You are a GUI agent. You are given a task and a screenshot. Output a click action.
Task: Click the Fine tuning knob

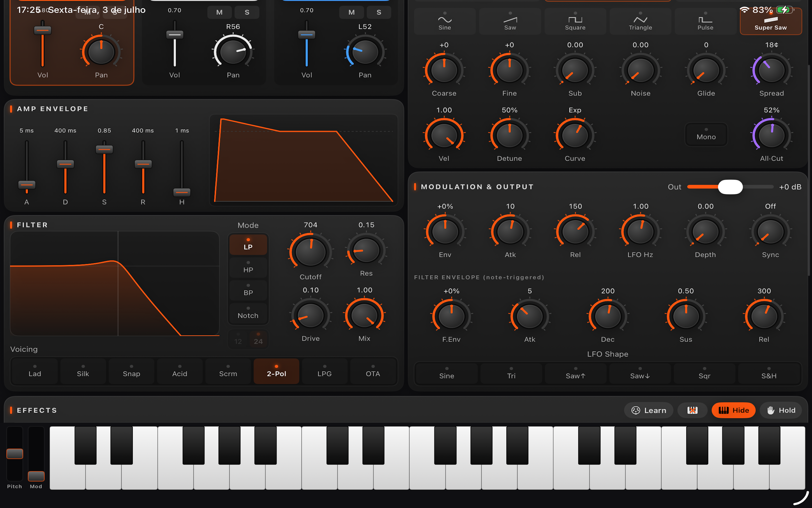pos(509,70)
